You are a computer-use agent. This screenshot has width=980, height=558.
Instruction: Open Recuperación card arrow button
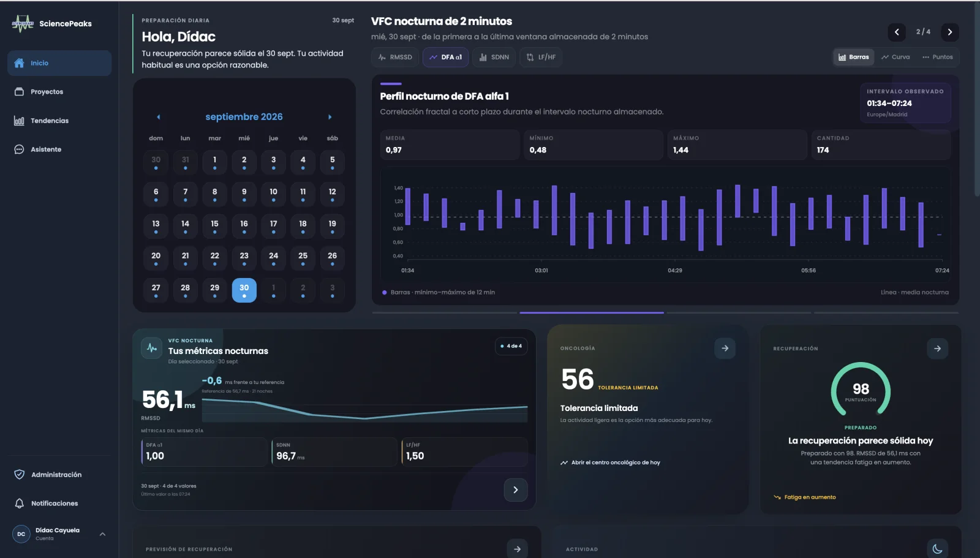pos(938,349)
